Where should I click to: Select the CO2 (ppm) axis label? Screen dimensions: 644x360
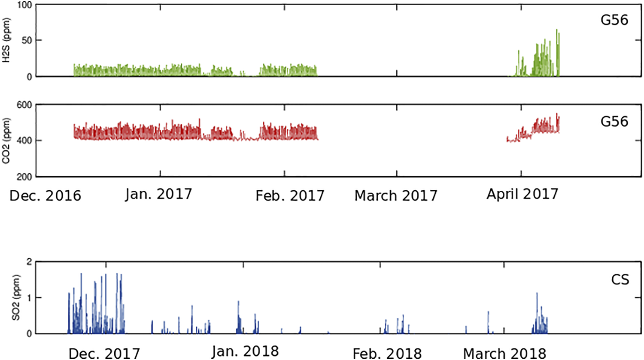[x=6, y=140]
